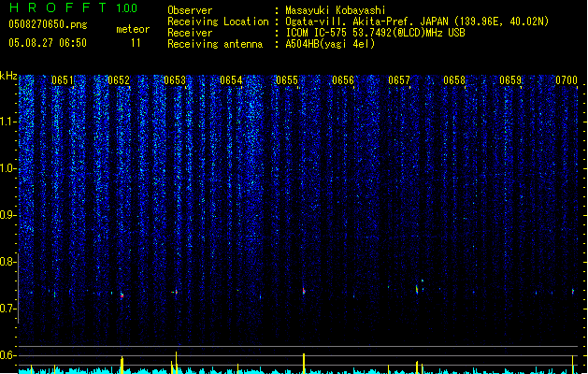Screen dimensions: 588x374
Task: Click the 0653 time marker
Action: pos(175,80)
